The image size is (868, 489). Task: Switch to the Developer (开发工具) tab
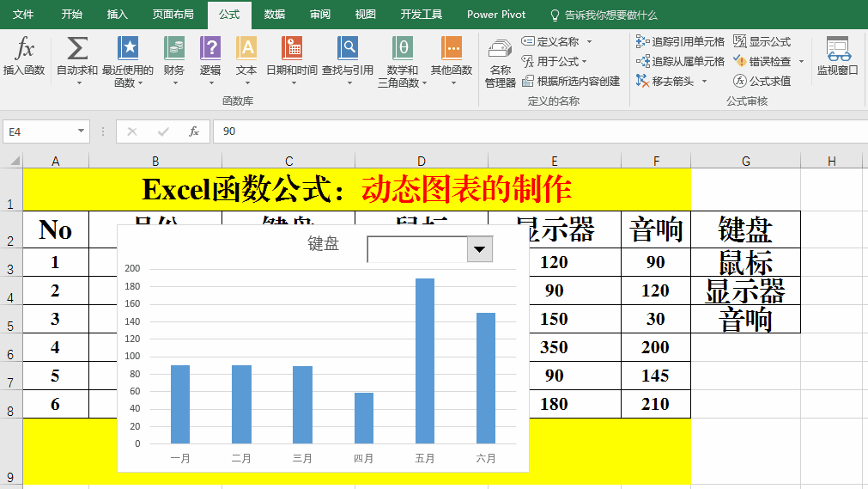coord(422,15)
